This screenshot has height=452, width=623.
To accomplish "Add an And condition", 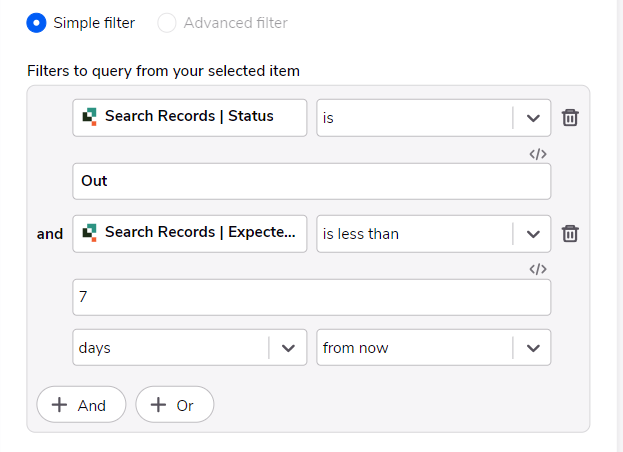I will [81, 405].
